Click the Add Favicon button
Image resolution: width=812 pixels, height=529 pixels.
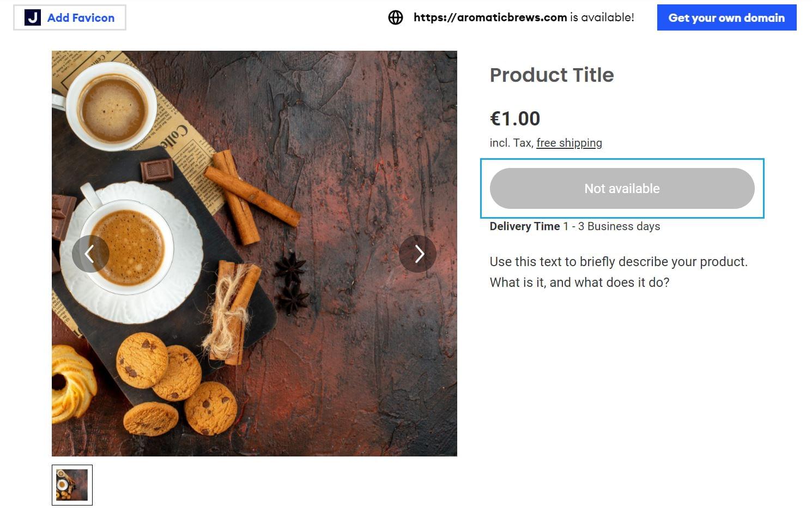point(70,17)
